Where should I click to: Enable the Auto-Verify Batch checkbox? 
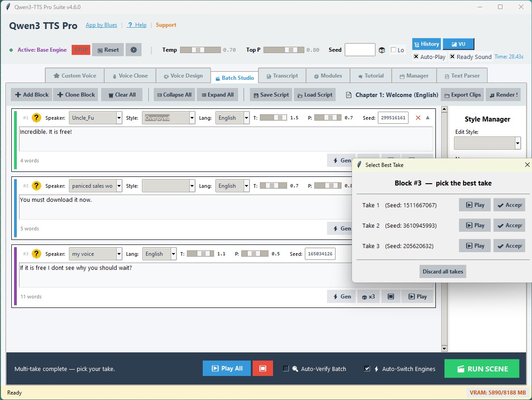286,369
